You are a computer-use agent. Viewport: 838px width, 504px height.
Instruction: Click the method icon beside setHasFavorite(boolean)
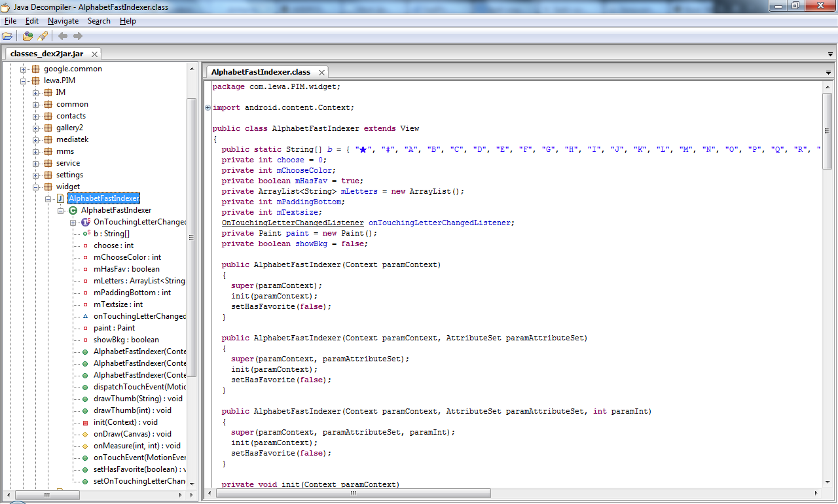coord(86,469)
